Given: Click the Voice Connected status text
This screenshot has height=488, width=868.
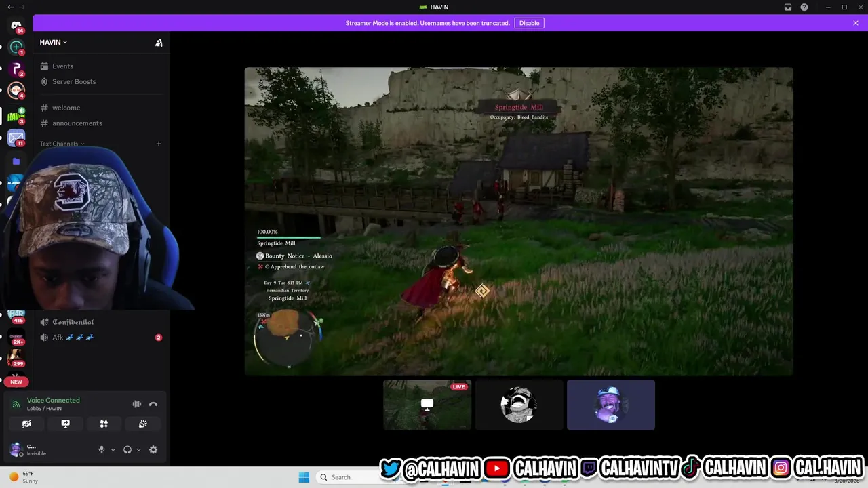Looking at the screenshot, I should click(54, 400).
